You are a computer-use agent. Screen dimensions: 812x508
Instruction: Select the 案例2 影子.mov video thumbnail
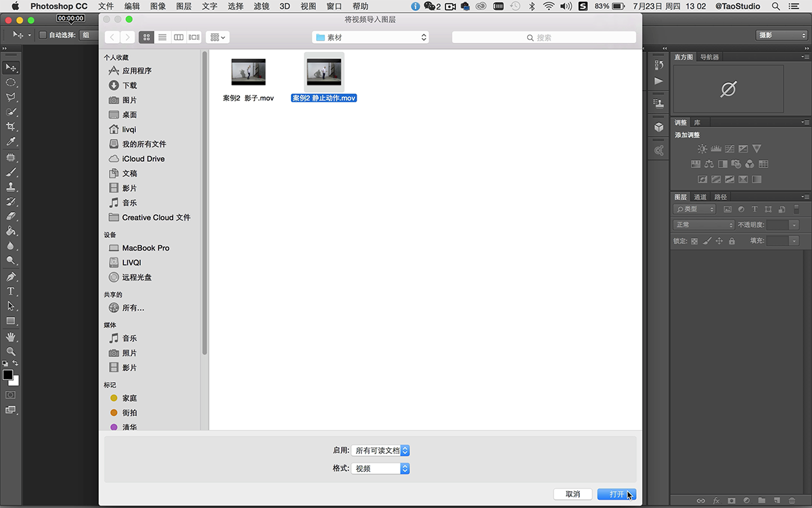point(248,72)
